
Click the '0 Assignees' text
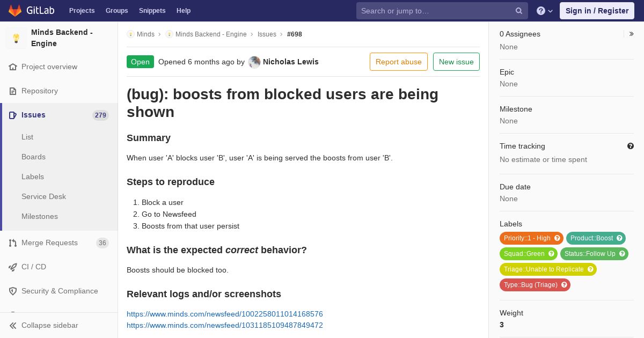[520, 34]
